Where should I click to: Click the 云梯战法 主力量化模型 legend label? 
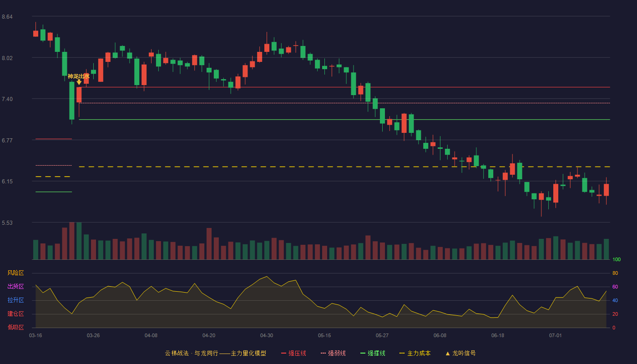coord(215,353)
